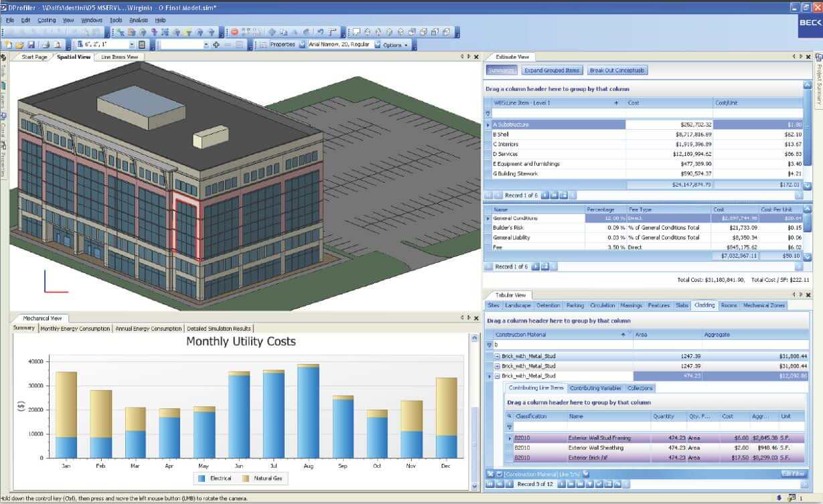Image resolution: width=823 pixels, height=504 pixels.
Task: Save the model using the Save icon
Action: click(31, 44)
